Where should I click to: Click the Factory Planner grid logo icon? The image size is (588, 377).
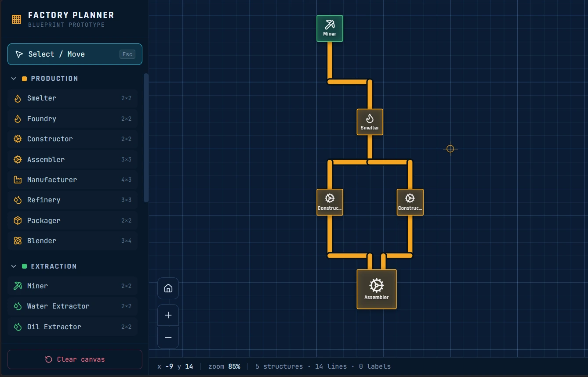click(16, 19)
